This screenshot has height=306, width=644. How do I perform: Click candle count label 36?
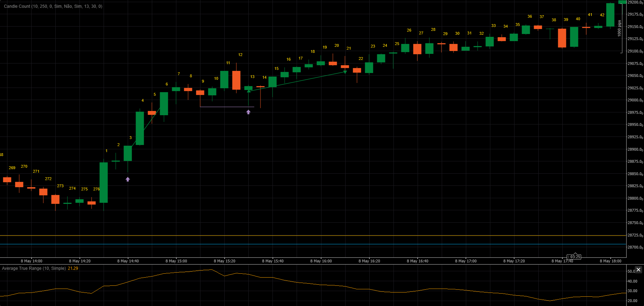(530, 16)
